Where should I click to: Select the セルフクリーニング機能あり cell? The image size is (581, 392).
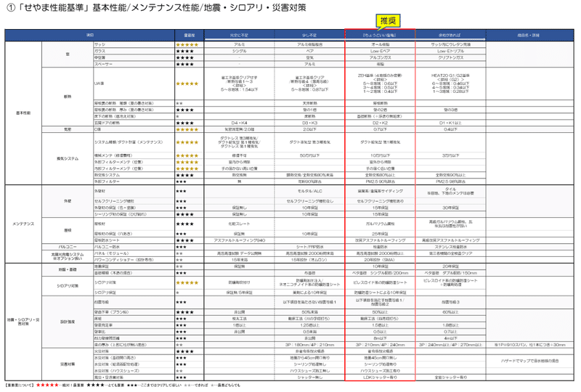[380, 201]
